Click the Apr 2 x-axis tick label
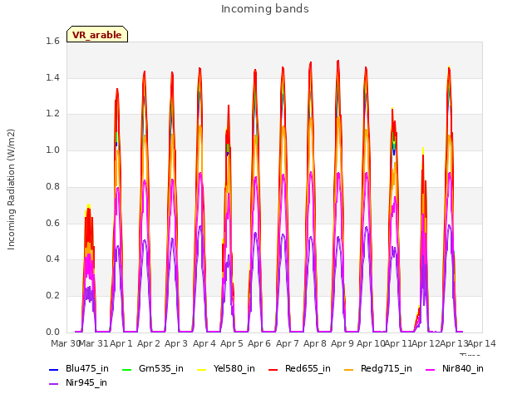Image resolution: width=532 pixels, height=399 pixels. pyautogui.click(x=149, y=343)
